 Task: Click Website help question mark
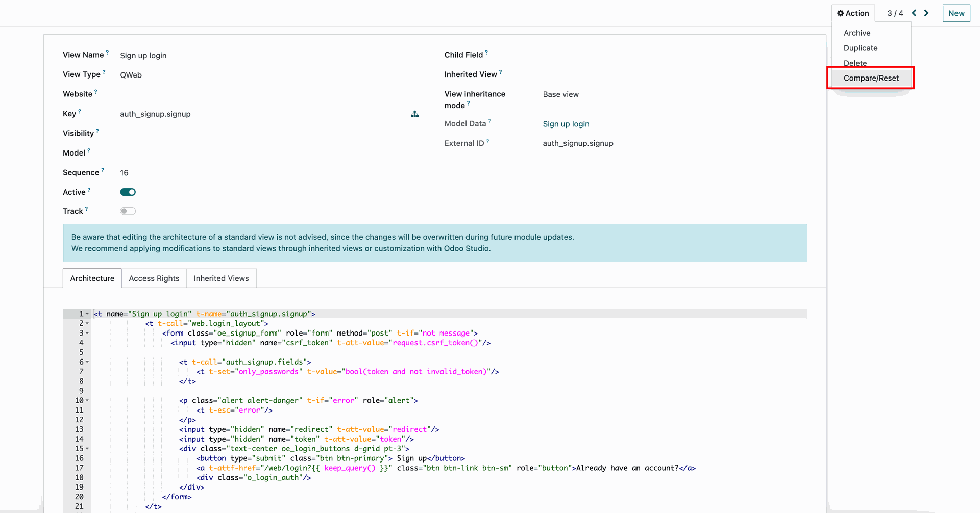click(x=96, y=92)
